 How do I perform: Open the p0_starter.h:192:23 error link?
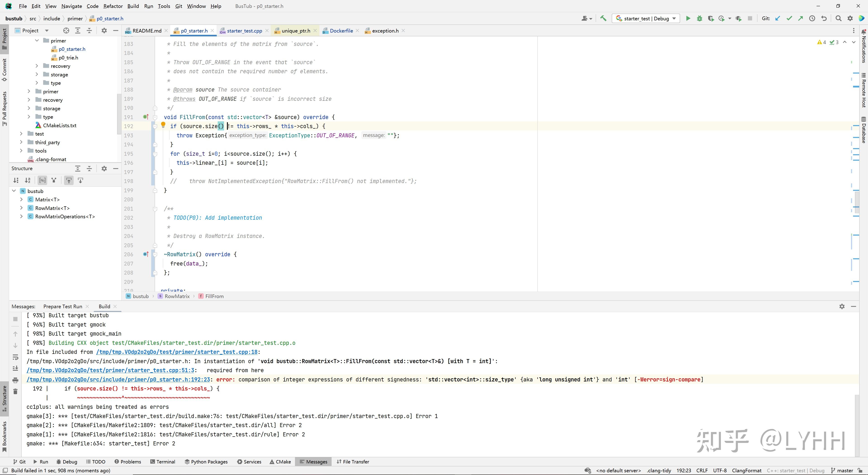118,380
